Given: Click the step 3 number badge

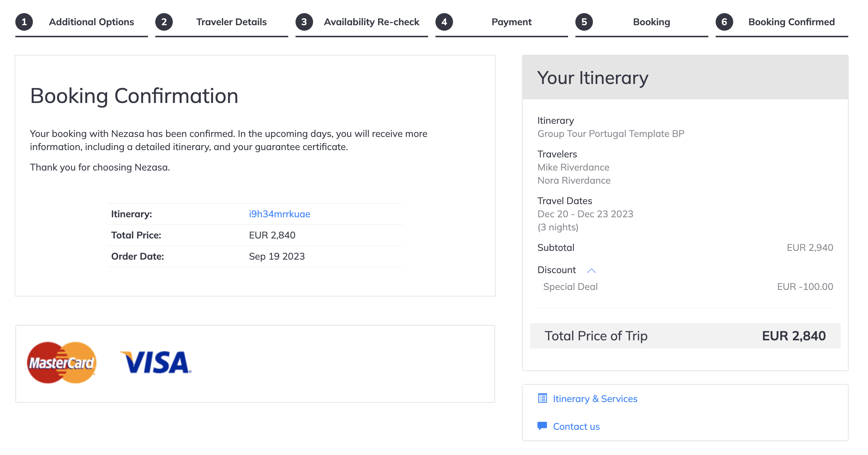Looking at the screenshot, I should click(x=304, y=22).
